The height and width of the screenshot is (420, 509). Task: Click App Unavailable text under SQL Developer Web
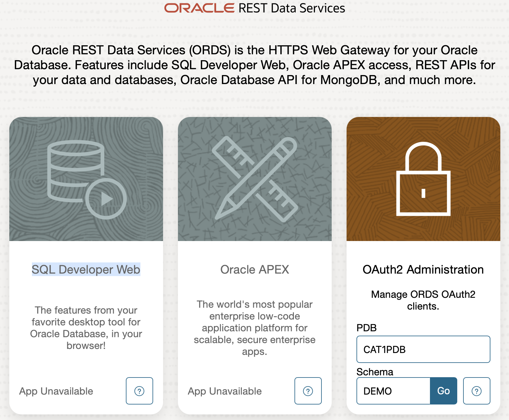point(56,391)
